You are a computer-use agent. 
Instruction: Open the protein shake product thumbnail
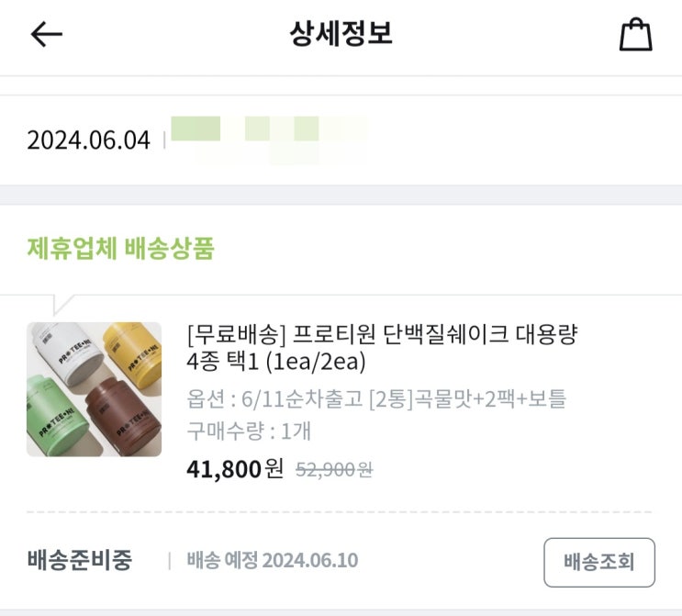tap(94, 388)
